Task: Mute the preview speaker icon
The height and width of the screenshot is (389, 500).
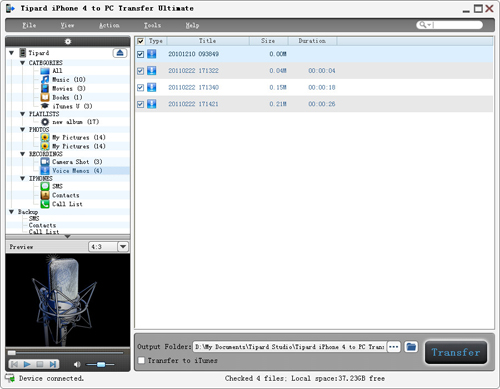Action: (x=77, y=364)
